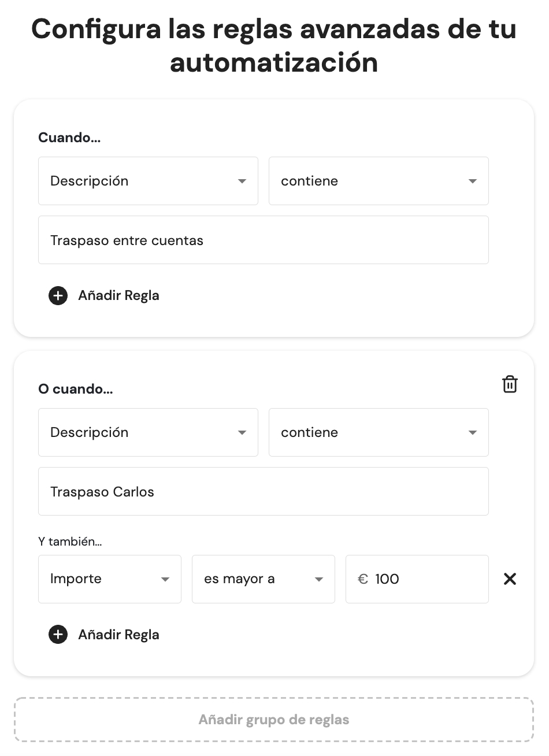Expand the contiene dropdown under "O cuando..."
549x756 pixels.
click(379, 432)
